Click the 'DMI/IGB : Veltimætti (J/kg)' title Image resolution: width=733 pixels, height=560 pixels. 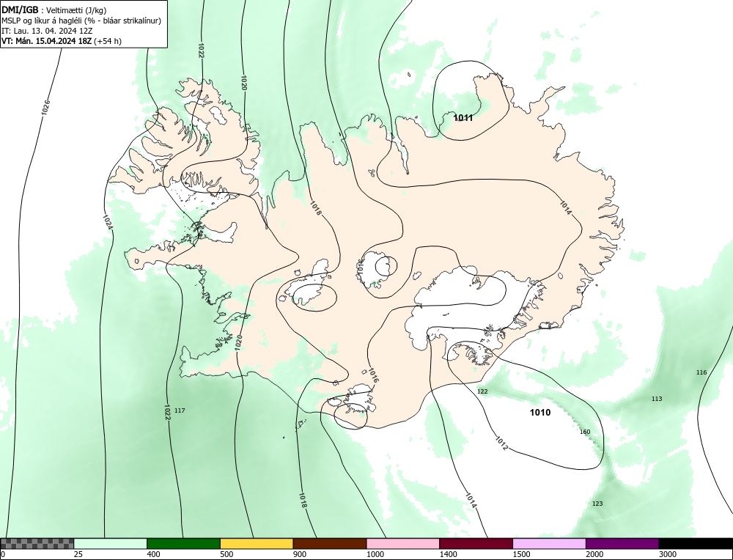[54, 10]
